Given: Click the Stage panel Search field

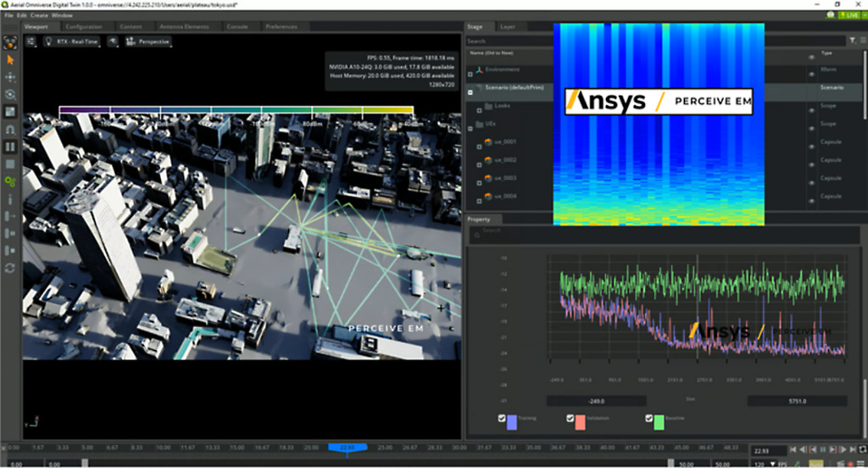Looking at the screenshot, I should click(x=509, y=41).
